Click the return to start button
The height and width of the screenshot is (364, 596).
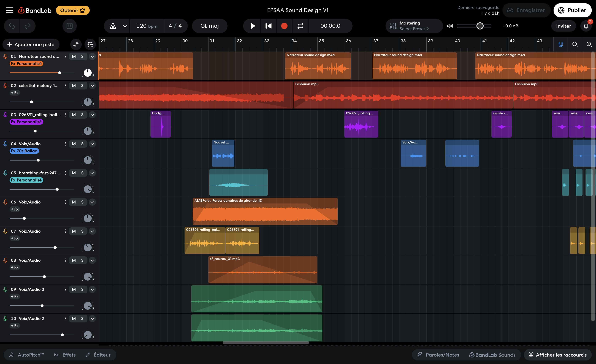(268, 26)
